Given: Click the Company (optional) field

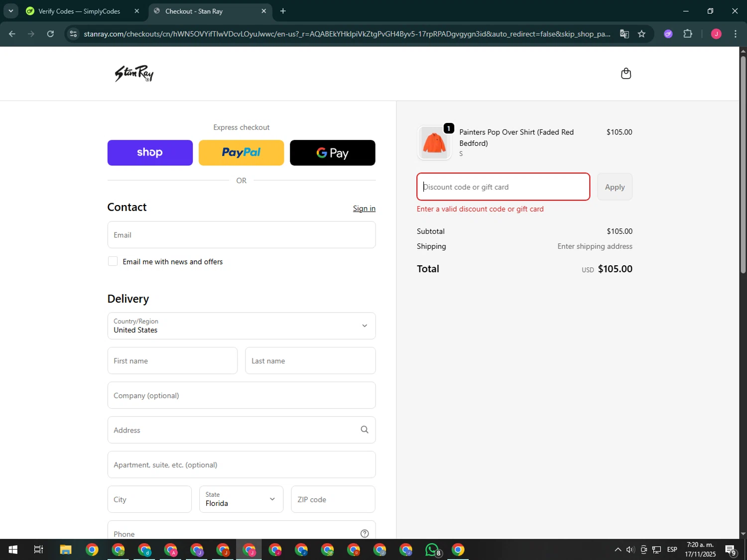Looking at the screenshot, I should [242, 395].
